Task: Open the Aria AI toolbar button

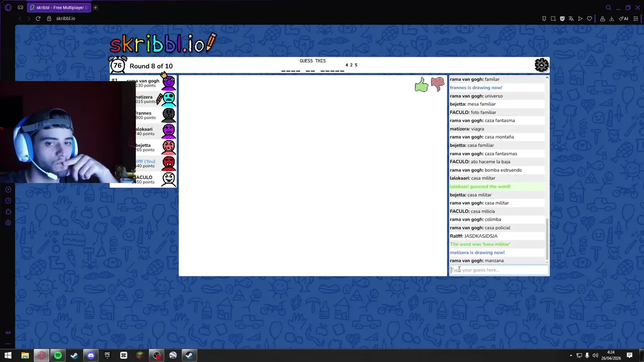Action: [623, 19]
